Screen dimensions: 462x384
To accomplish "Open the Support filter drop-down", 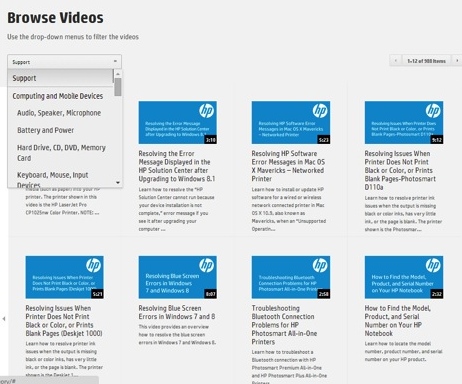I will (64, 62).
